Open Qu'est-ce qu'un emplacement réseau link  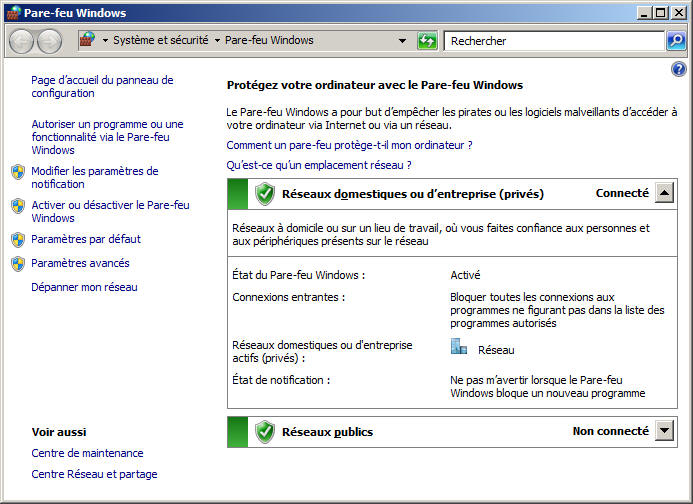[319, 165]
